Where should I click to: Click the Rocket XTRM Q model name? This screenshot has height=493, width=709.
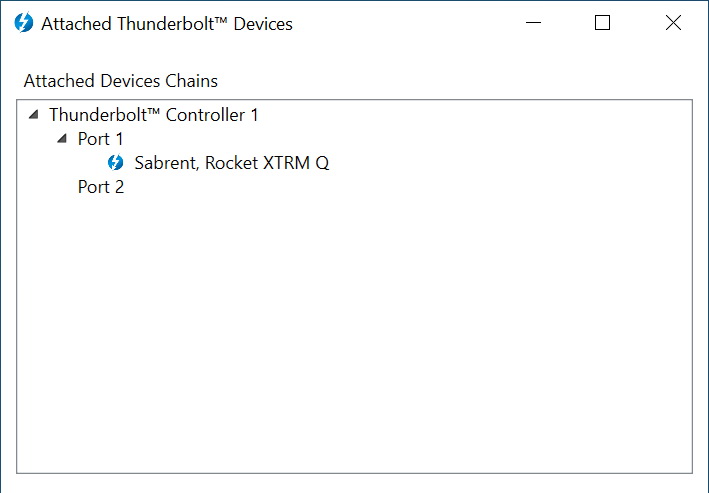pos(267,163)
